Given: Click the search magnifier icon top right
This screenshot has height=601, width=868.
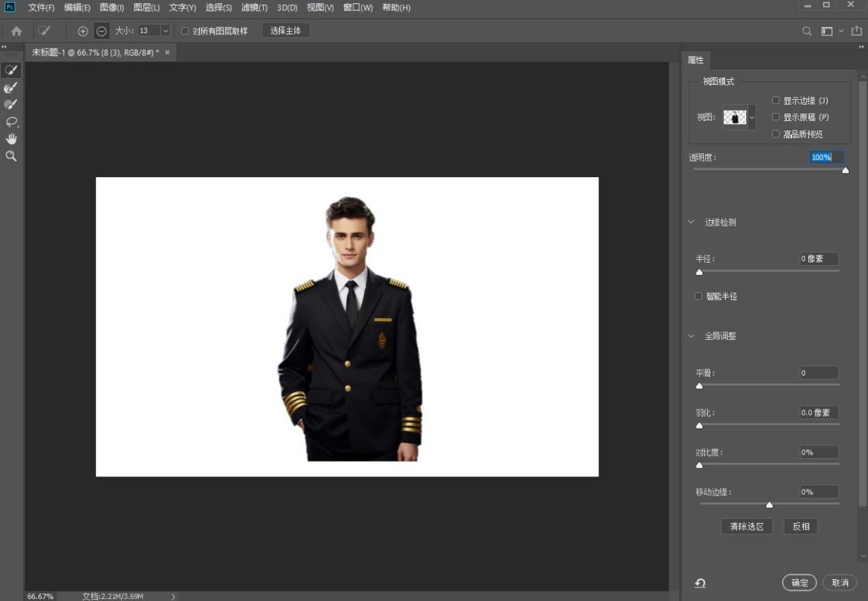Looking at the screenshot, I should coord(807,31).
